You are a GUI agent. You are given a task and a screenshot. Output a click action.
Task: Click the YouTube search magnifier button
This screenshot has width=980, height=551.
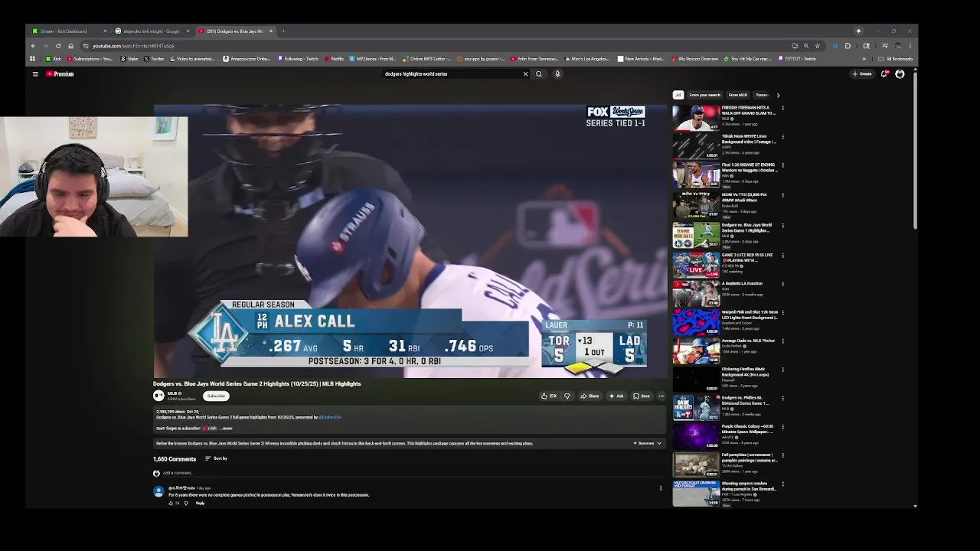click(539, 74)
